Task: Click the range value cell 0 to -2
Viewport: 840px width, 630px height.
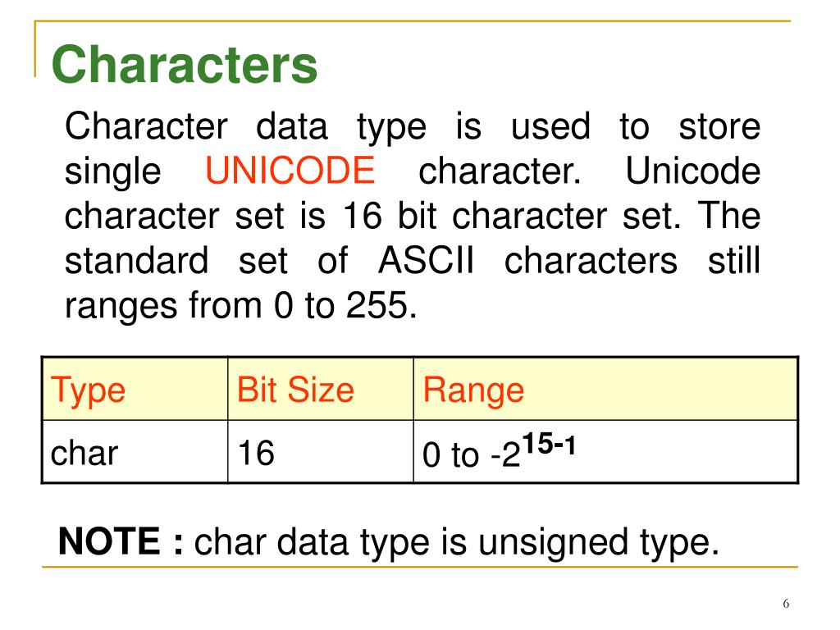Action: (605, 452)
